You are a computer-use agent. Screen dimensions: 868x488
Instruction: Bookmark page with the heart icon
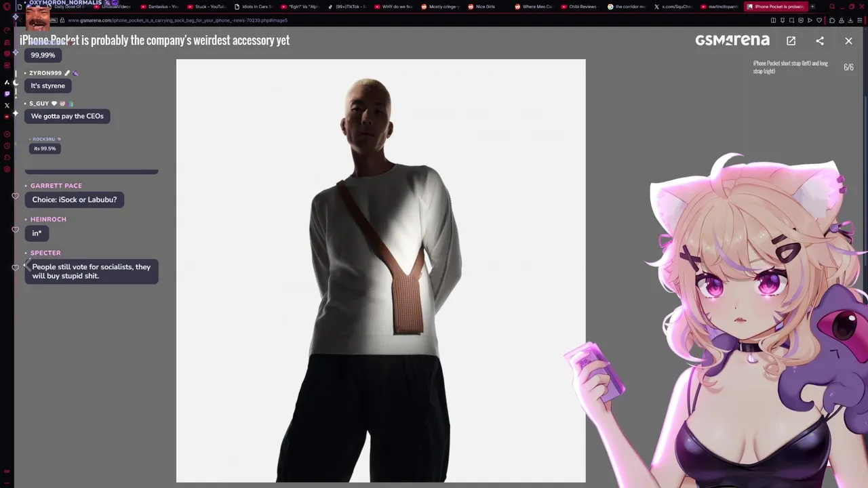[819, 20]
